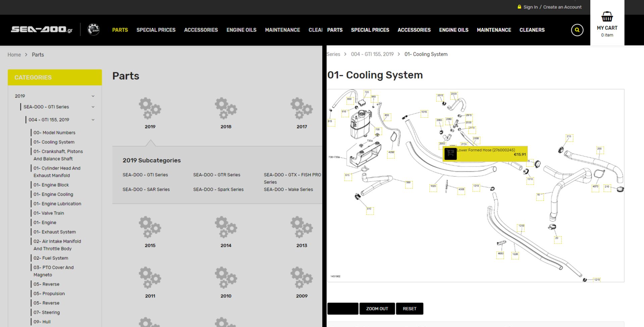Select 01- Engine Block category
Image resolution: width=644 pixels, height=327 pixels.
[51, 185]
